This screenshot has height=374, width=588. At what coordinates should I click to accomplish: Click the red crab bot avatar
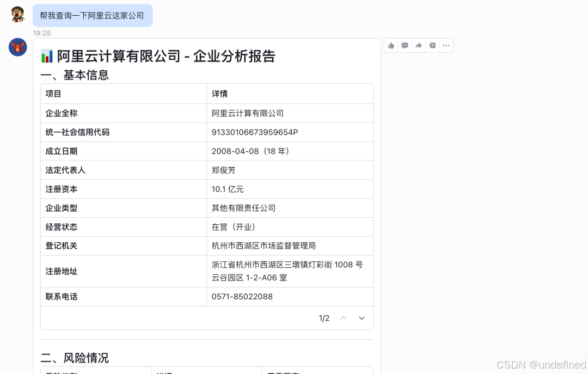[17, 47]
